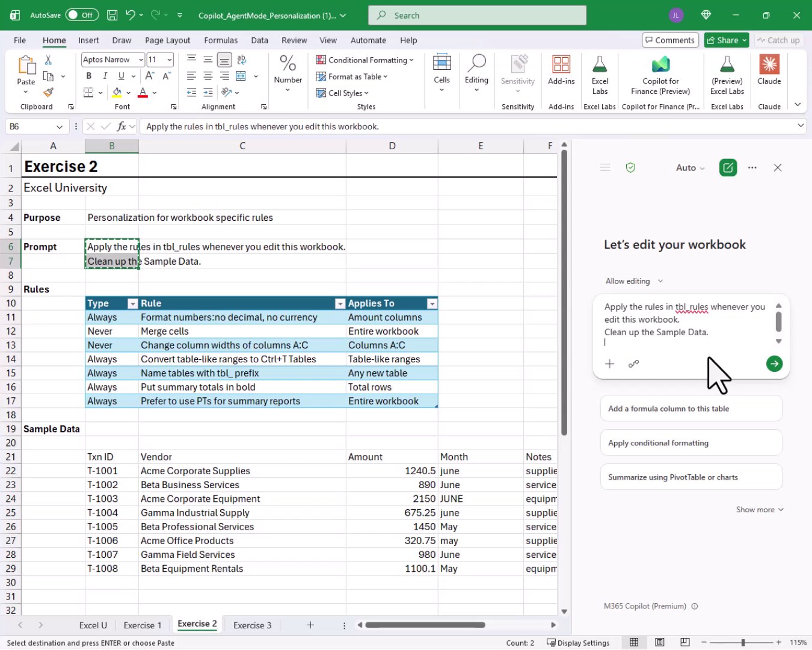Open the Rule column filter dropdown
This screenshot has width=812, height=650.
point(340,303)
